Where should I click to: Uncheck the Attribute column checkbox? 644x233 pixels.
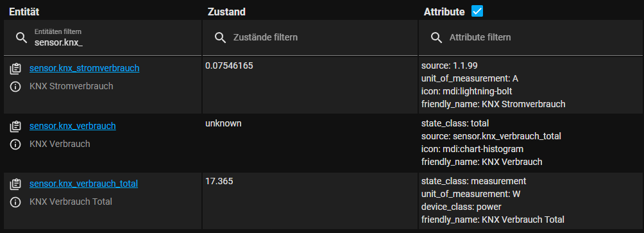[477, 12]
